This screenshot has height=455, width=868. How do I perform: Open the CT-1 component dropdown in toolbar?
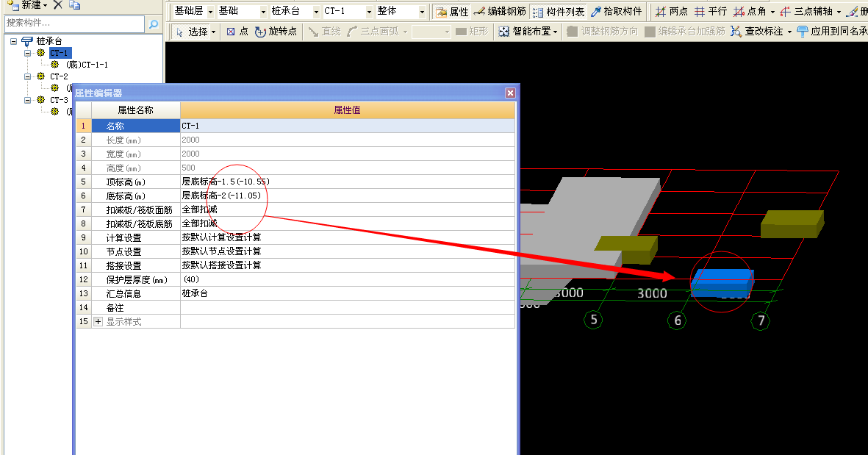[x=369, y=12]
